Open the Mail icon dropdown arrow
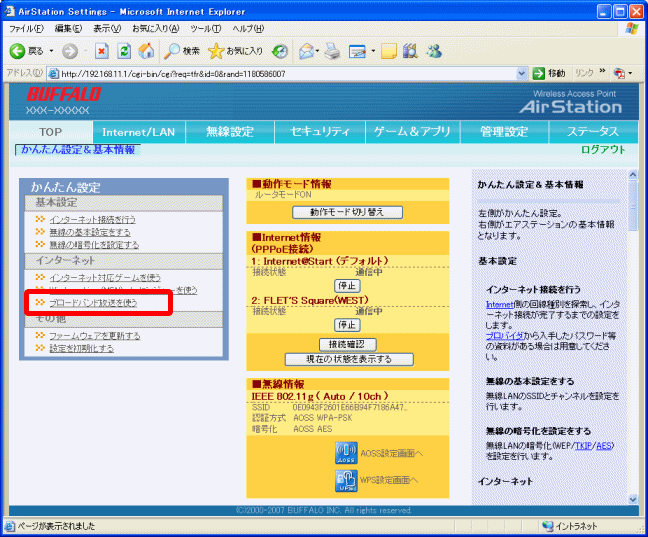This screenshot has height=537, width=648. [317, 51]
